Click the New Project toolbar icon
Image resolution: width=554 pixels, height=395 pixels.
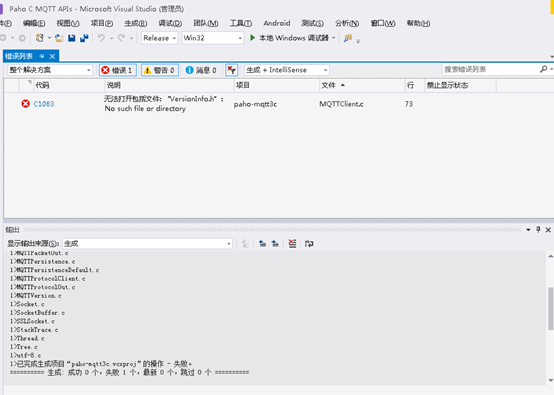click(40, 38)
